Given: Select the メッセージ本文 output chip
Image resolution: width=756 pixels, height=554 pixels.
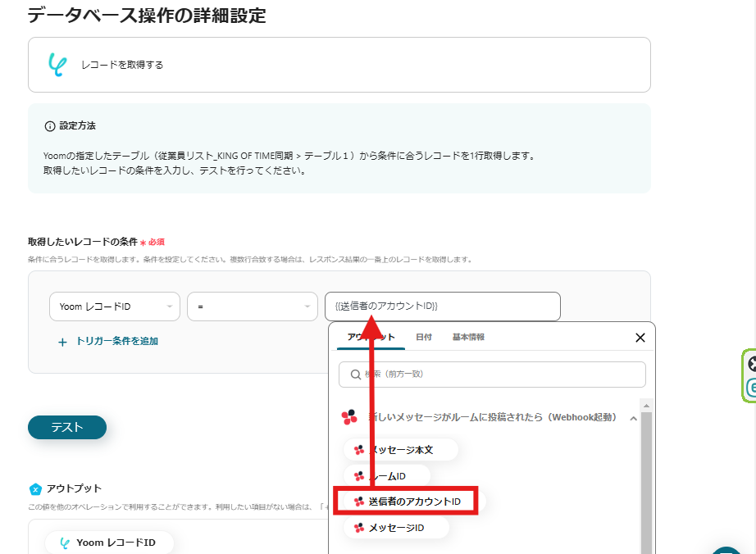Looking at the screenshot, I should (x=400, y=450).
